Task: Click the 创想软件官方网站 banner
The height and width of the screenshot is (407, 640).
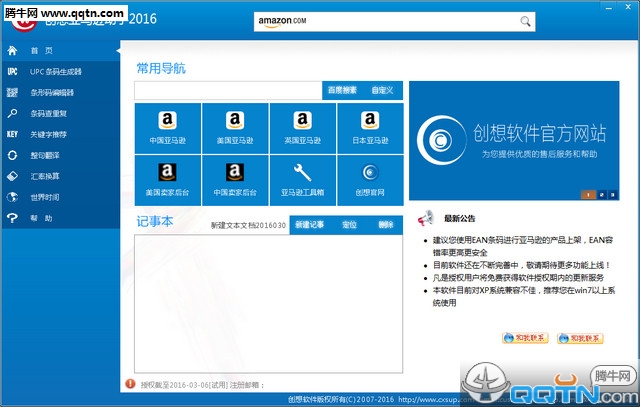Action: point(514,140)
